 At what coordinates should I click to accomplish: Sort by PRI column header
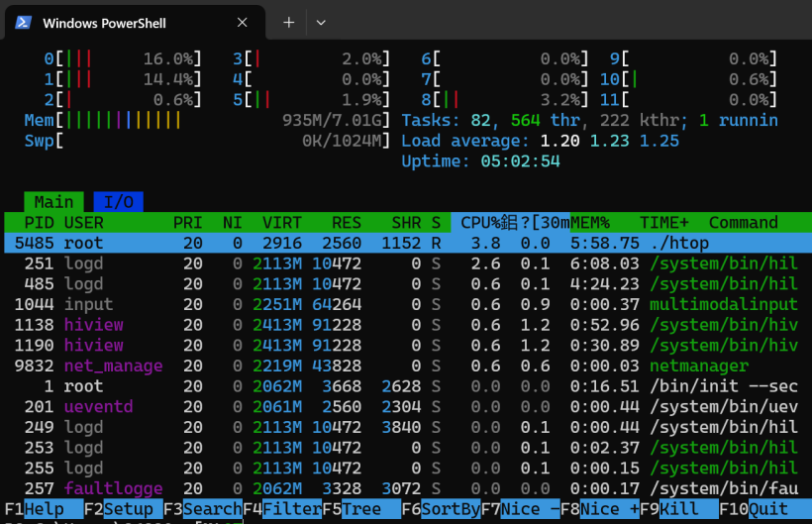187,223
